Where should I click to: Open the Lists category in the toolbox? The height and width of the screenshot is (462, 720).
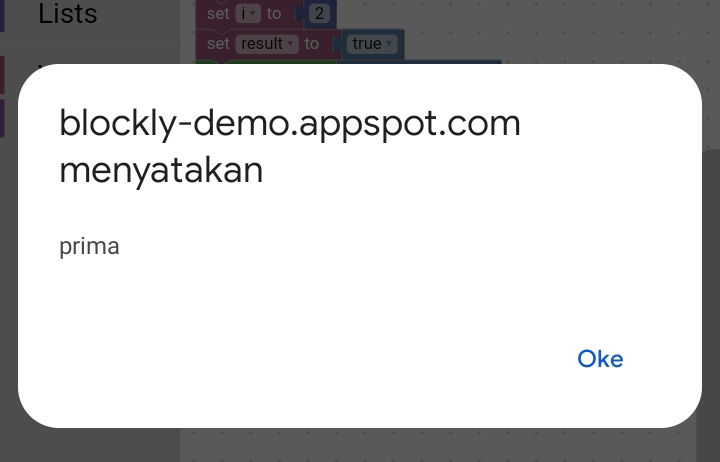tap(68, 13)
